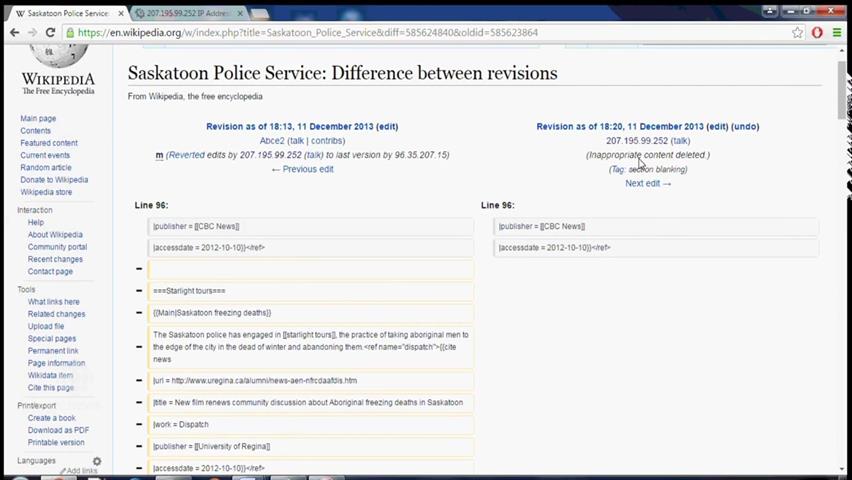Click Donate to Wikipedia
The image size is (852, 480).
(x=54, y=179)
